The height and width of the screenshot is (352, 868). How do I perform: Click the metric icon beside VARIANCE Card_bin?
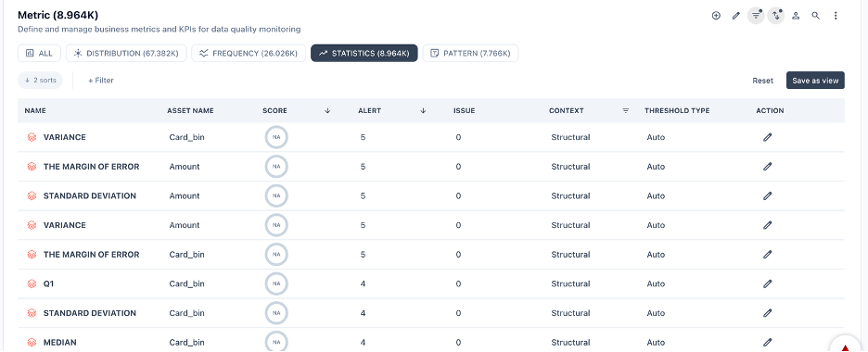(x=32, y=137)
